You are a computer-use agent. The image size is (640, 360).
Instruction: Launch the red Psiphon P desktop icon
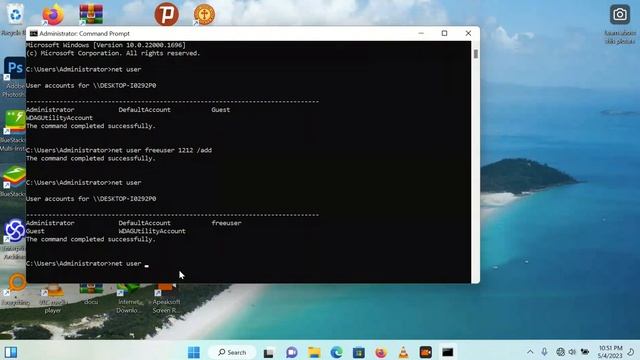click(x=167, y=15)
